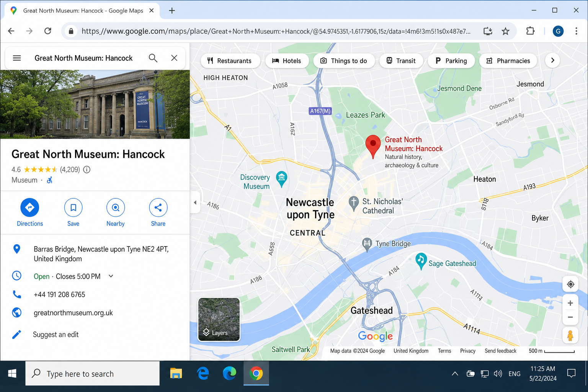Click the phone icon beside the number
Viewport: 588px width, 392px height.
(17, 294)
